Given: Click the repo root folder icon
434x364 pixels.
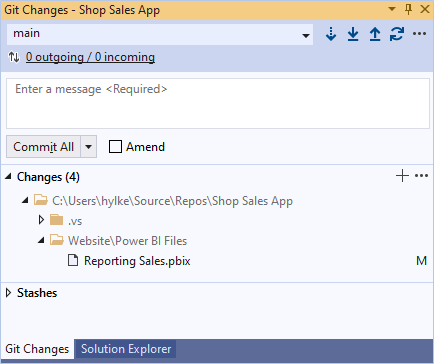Looking at the screenshot, I should 41,200.
